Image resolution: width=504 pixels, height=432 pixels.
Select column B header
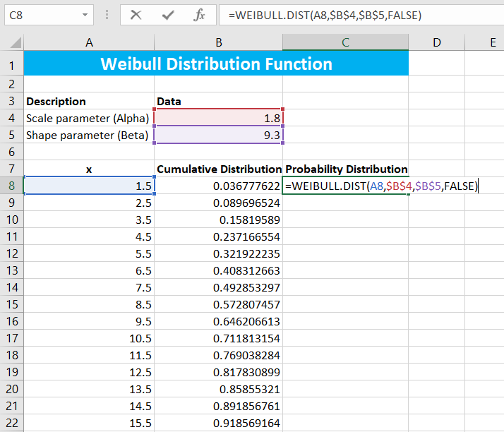coord(218,43)
